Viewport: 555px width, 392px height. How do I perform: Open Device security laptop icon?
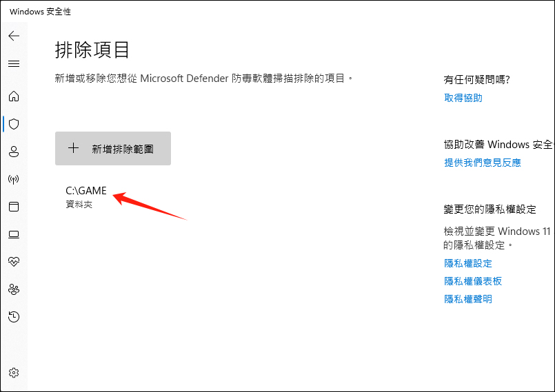pyautogui.click(x=14, y=234)
